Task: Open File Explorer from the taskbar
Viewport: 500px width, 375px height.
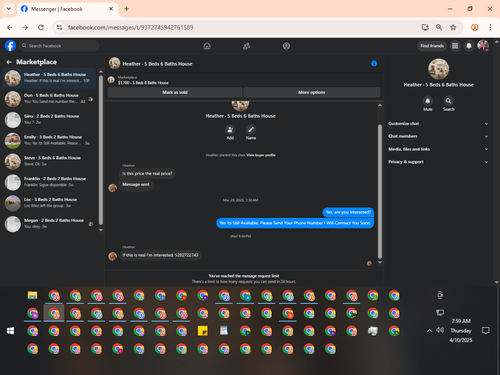Action: (32, 295)
